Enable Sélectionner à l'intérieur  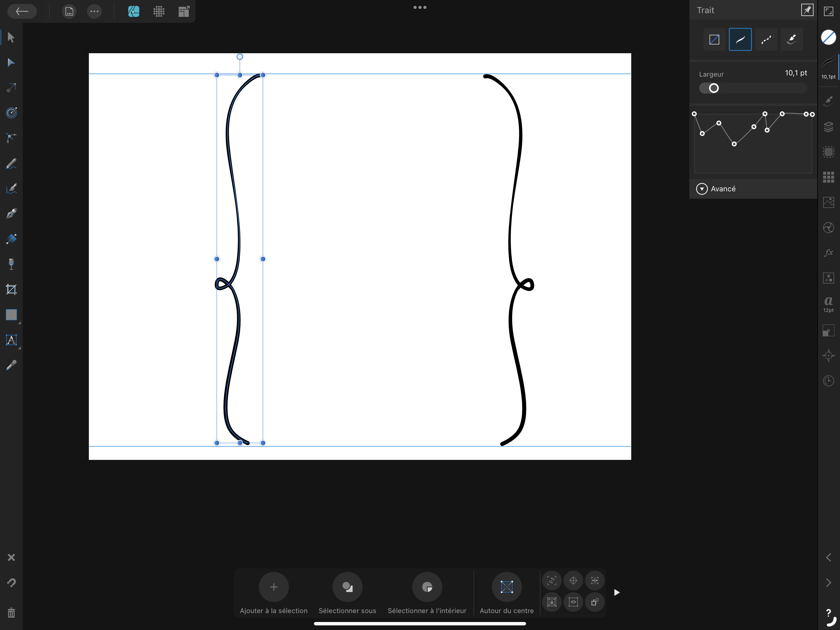[427, 587]
